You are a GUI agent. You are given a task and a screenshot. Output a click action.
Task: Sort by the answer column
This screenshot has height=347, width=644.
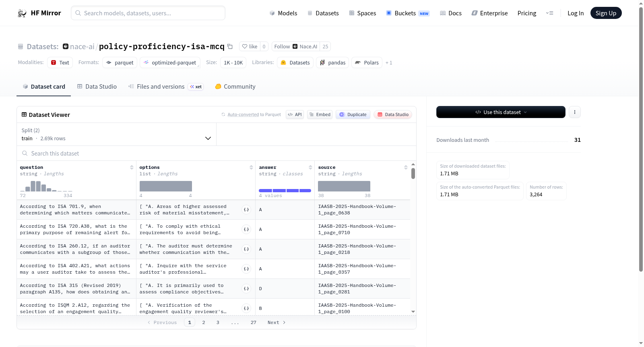(x=310, y=167)
